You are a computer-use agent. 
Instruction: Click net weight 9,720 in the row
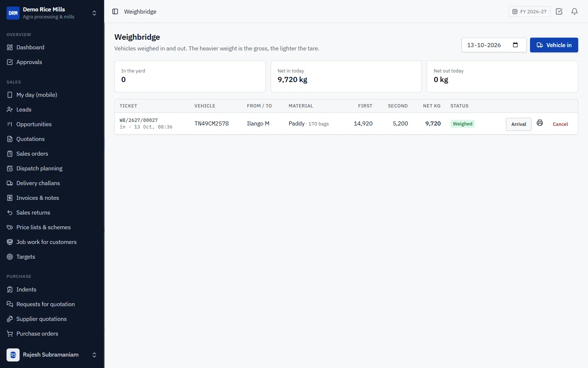pos(433,124)
